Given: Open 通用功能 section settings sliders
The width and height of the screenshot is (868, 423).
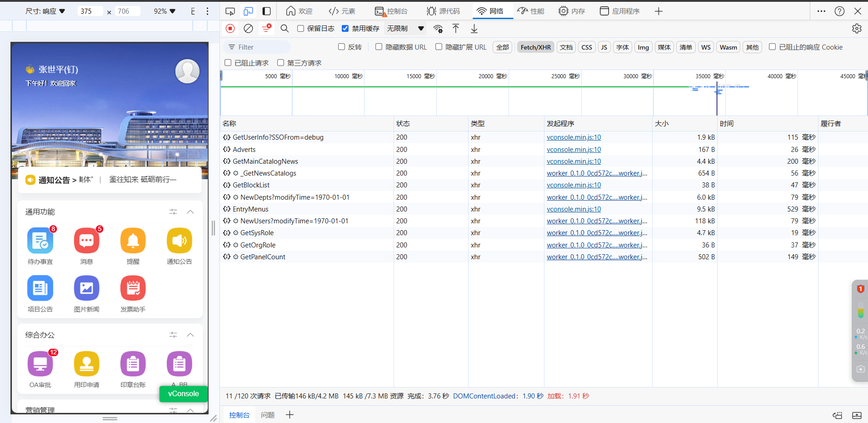Looking at the screenshot, I should [173, 212].
